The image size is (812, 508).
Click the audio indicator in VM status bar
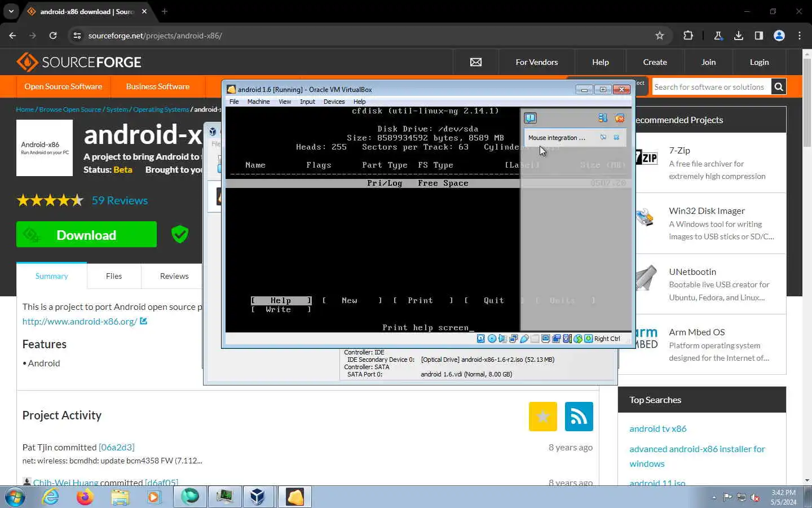click(x=502, y=339)
